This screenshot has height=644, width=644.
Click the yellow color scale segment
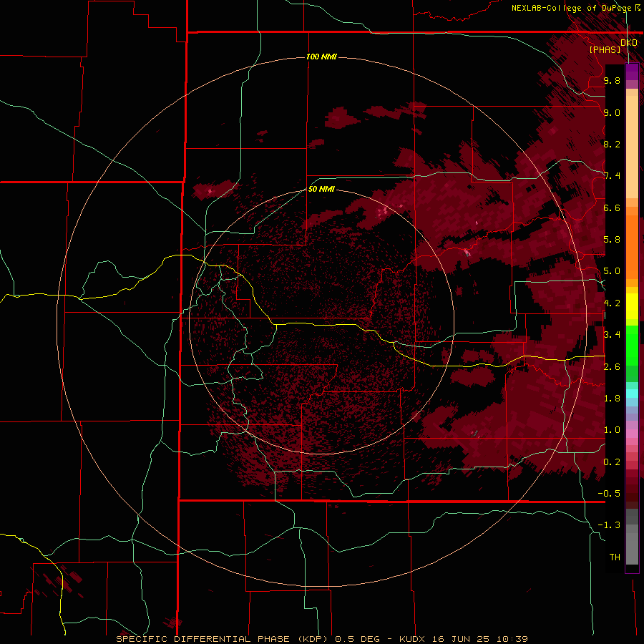632,306
